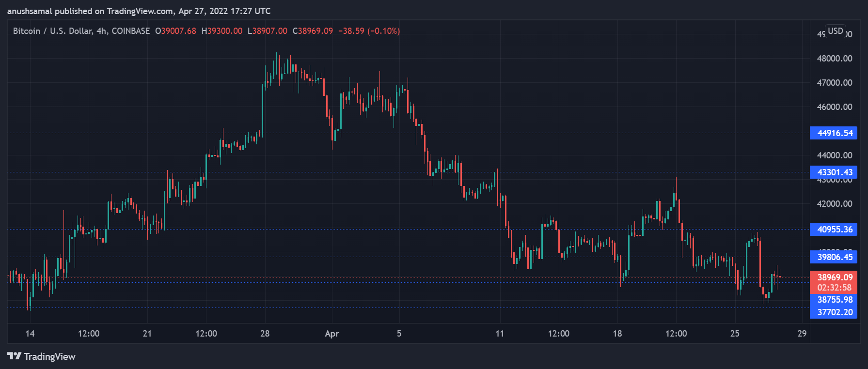Click the date label 5 on time axis

(399, 334)
